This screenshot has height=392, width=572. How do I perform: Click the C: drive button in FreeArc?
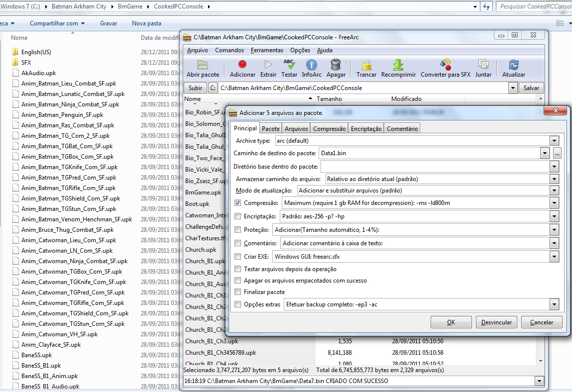213,88
